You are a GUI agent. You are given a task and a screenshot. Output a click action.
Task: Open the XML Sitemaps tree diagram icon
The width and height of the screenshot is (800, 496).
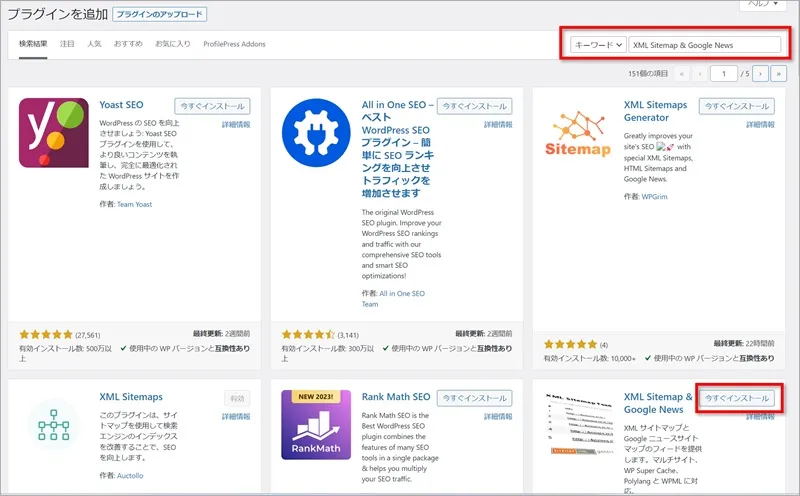tap(54, 425)
